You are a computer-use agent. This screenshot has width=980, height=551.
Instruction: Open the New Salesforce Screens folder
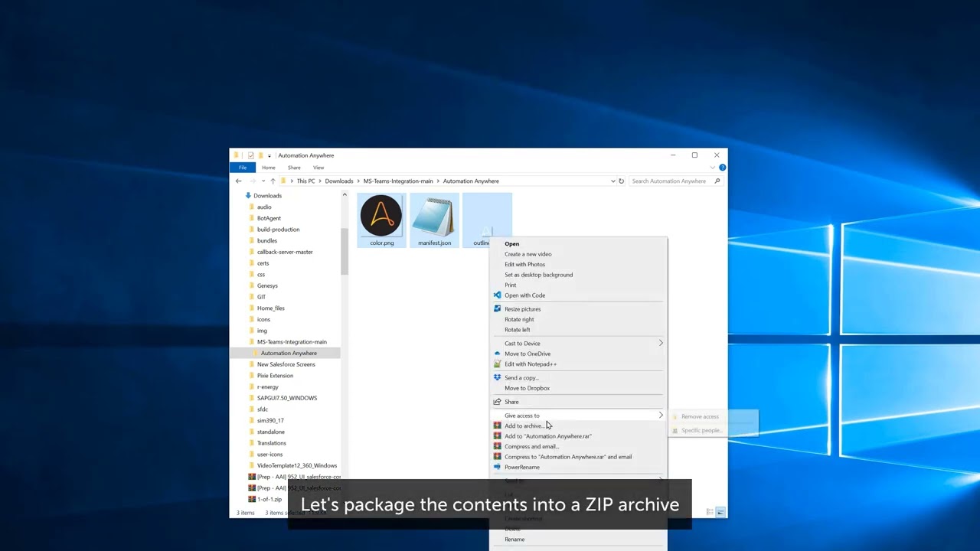(286, 364)
